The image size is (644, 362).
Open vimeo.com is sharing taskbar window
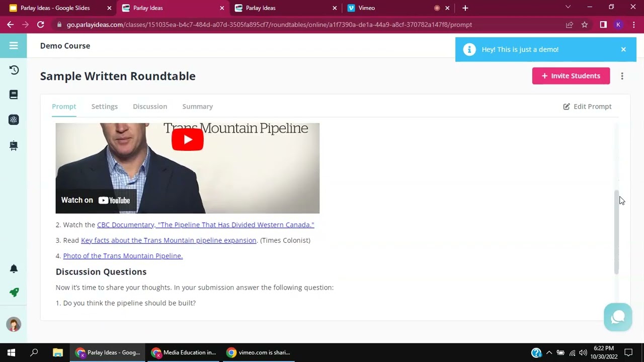click(x=259, y=352)
